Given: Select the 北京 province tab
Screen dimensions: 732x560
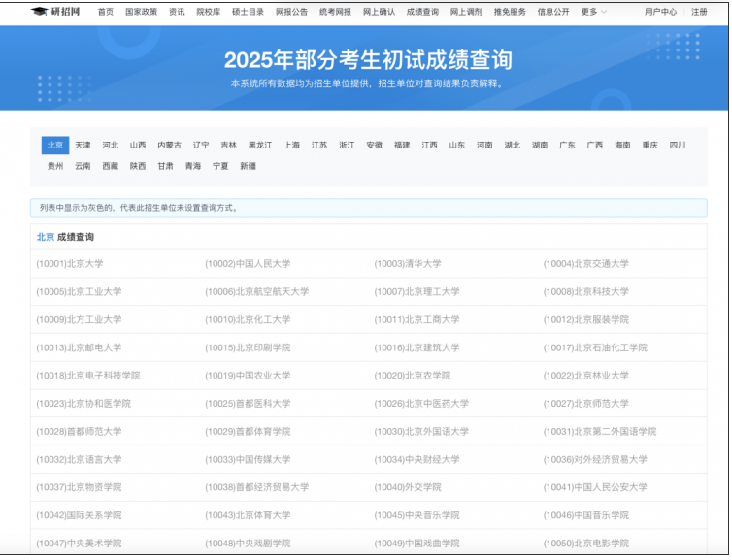Looking at the screenshot, I should click(x=55, y=146).
